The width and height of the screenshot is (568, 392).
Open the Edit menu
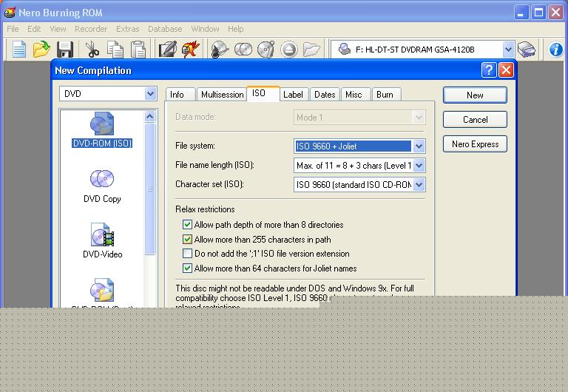coord(34,29)
